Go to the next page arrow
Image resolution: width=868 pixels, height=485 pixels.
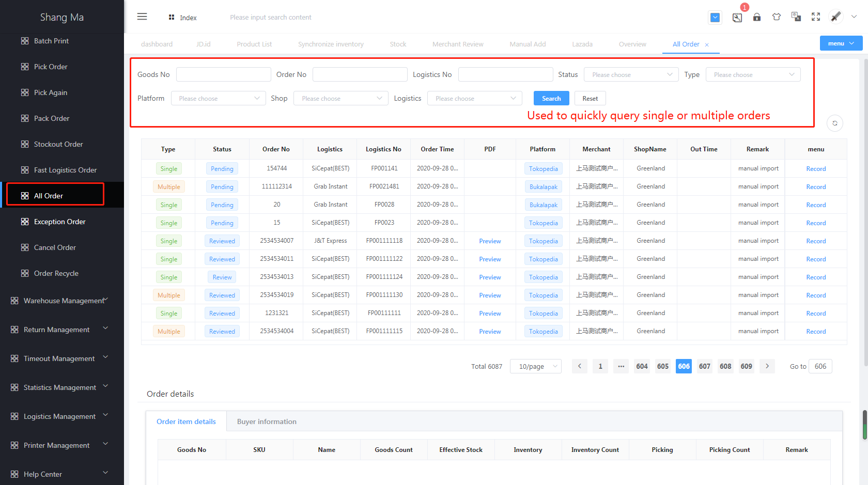pyautogui.click(x=767, y=366)
